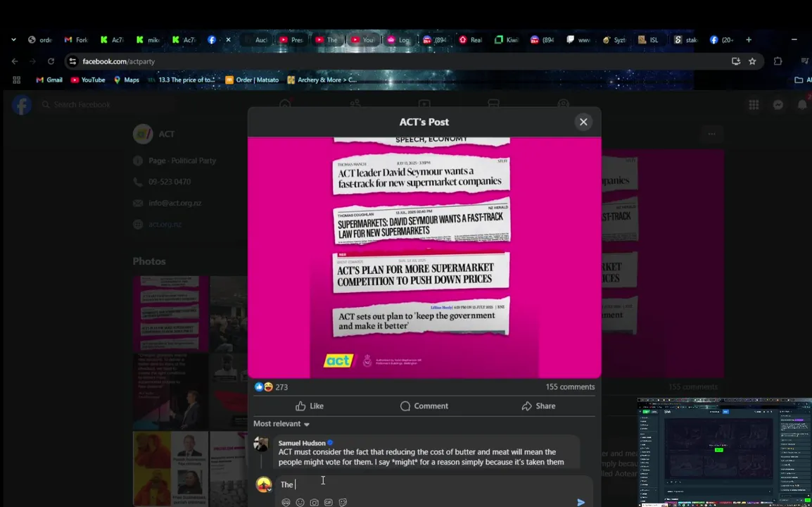
Task: Click the Facebook logo home icon
Action: pyautogui.click(x=22, y=105)
